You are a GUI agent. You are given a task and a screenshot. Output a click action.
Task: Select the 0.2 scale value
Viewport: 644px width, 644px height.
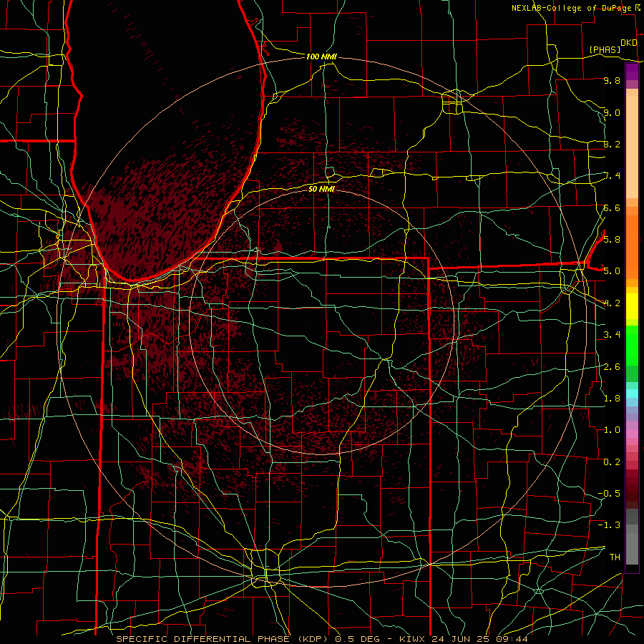612,462
